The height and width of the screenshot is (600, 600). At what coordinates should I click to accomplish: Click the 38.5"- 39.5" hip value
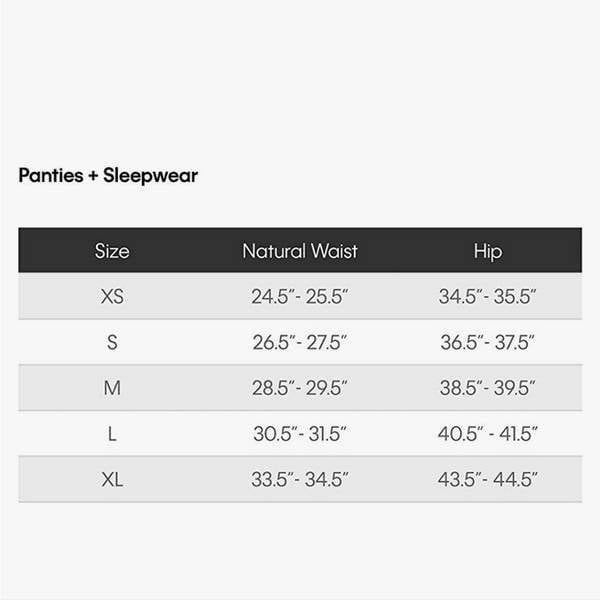point(488,388)
